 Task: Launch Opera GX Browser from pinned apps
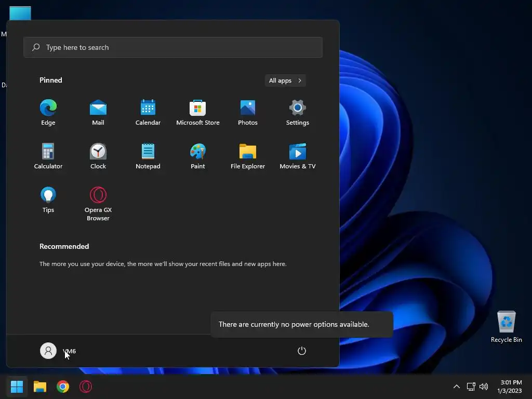[98, 204]
